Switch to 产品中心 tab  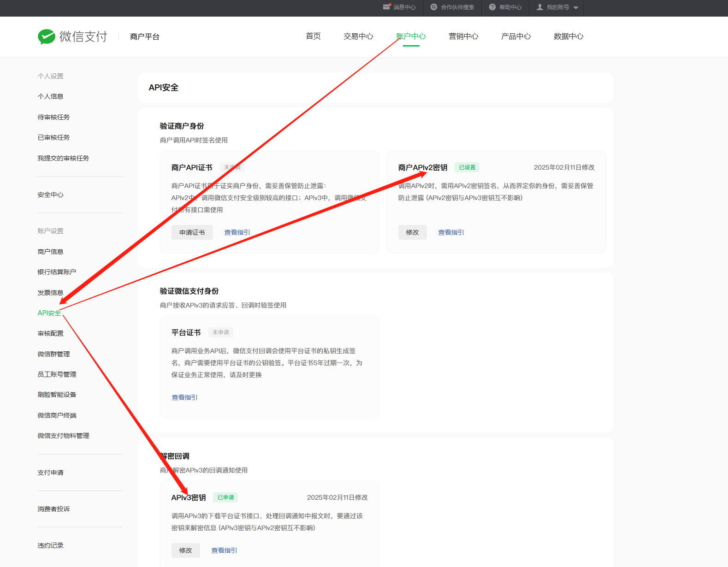(516, 36)
